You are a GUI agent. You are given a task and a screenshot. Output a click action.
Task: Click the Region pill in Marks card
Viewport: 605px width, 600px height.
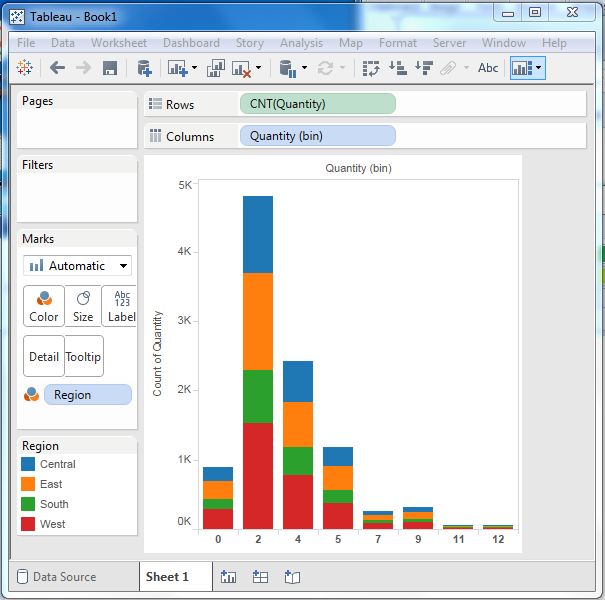click(87, 395)
